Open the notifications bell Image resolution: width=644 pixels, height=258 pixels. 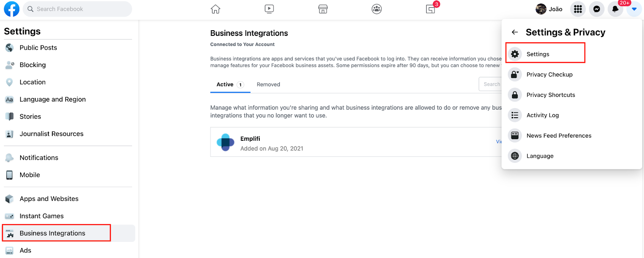pyautogui.click(x=615, y=9)
